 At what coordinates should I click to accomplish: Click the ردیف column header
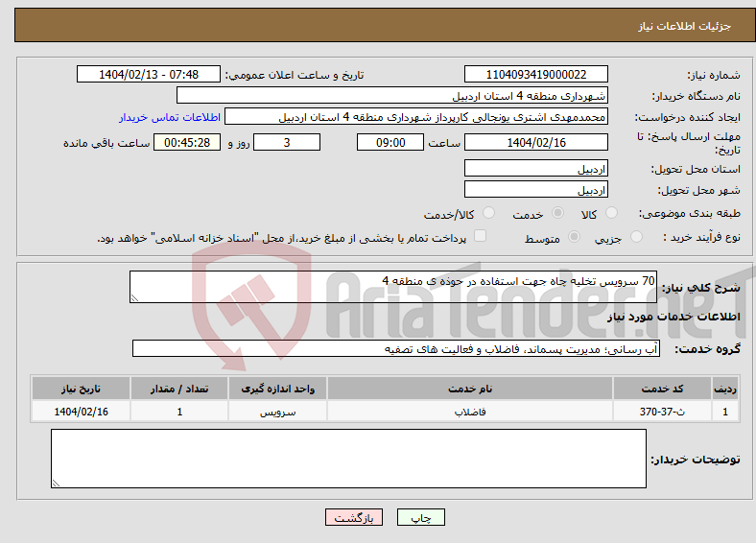click(725, 389)
